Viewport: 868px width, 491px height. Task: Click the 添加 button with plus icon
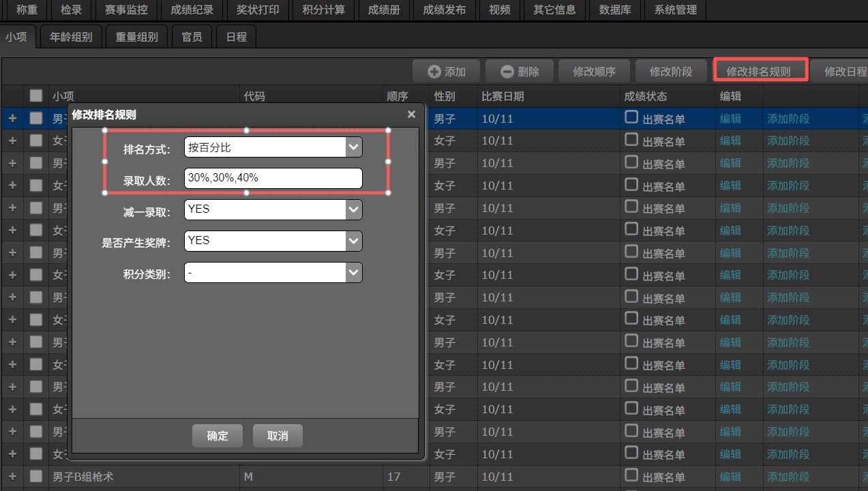446,72
